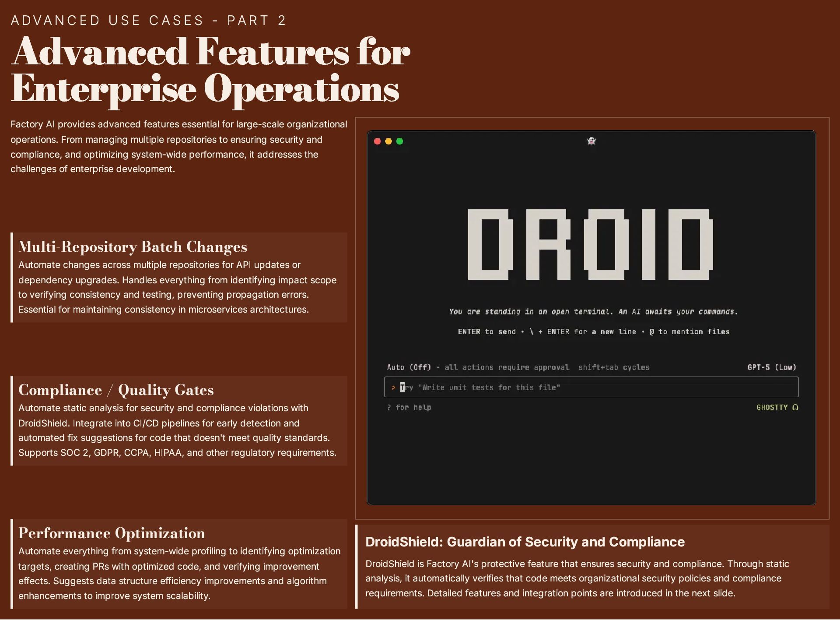This screenshot has height=620, width=840.
Task: Click the ghost icon beside GHOSTTY label
Action: pos(795,408)
